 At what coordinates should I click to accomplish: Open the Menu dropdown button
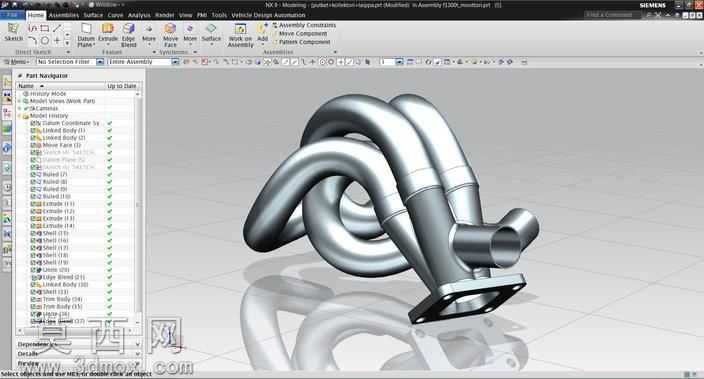coord(17,62)
